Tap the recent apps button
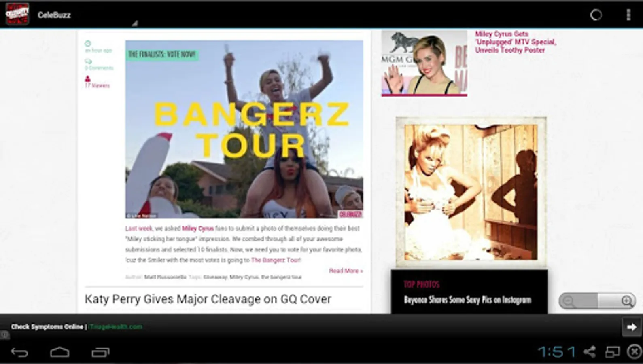Viewport: 643px width, 364px height. coord(100,352)
